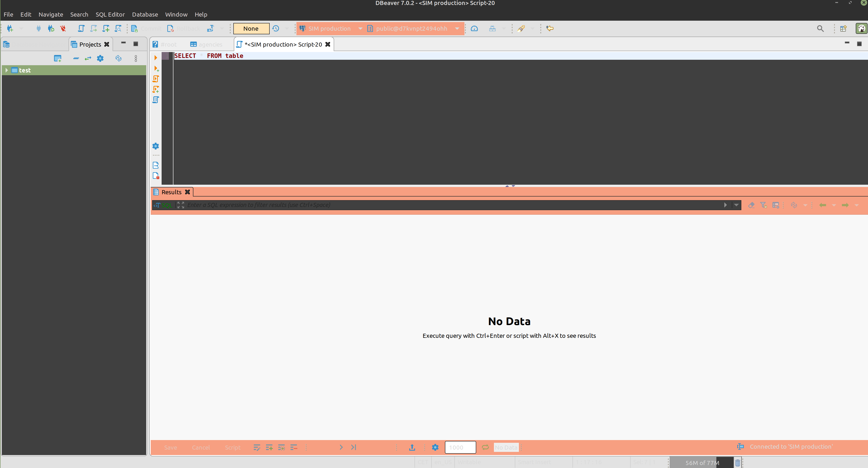Switch to the Database Navigator tab icon

6,45
